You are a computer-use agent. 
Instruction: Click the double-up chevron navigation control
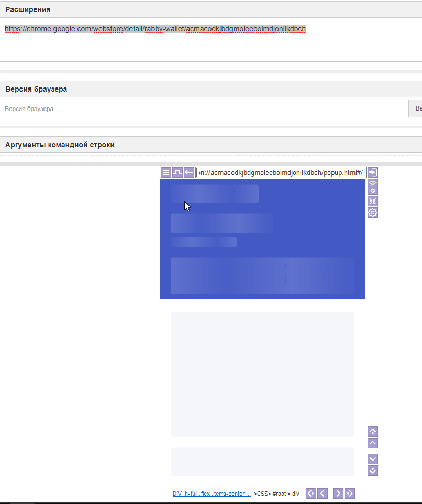coord(372,431)
